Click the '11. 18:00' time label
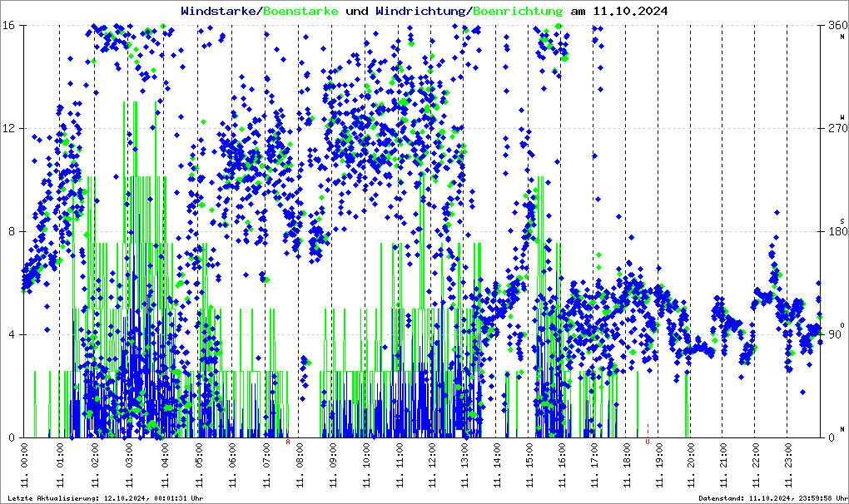Screen dimensions: 849x504 coord(627,466)
